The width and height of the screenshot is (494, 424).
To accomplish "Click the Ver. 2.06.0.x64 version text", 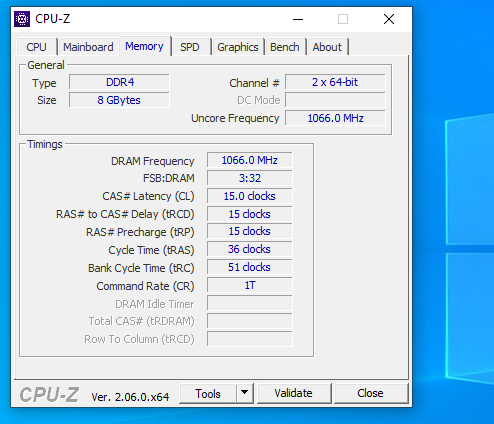I will tap(130, 397).
